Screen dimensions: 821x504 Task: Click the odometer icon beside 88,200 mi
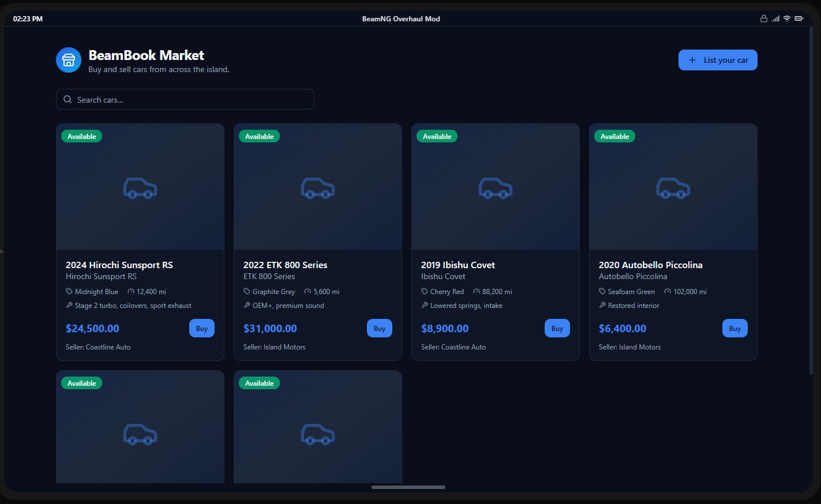point(477,291)
